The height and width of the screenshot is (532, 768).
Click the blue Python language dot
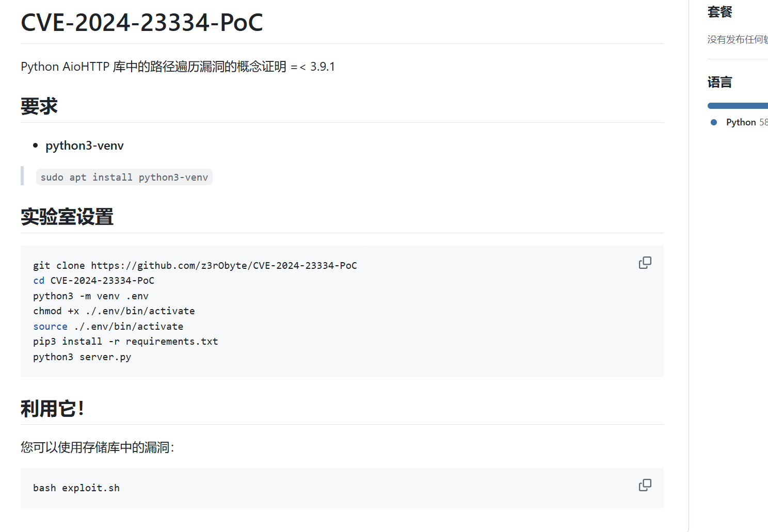714,122
